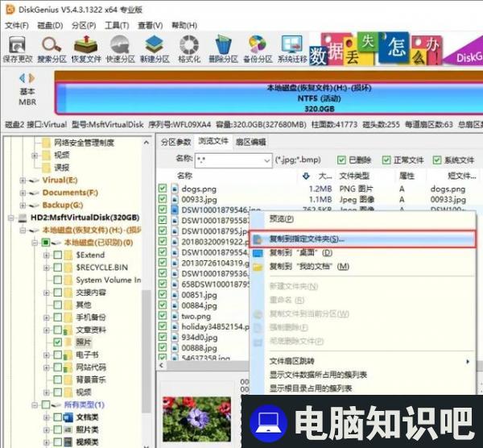The image size is (483, 448).
Task: Check the 电子书 folder checkbox
Action: (x=58, y=355)
